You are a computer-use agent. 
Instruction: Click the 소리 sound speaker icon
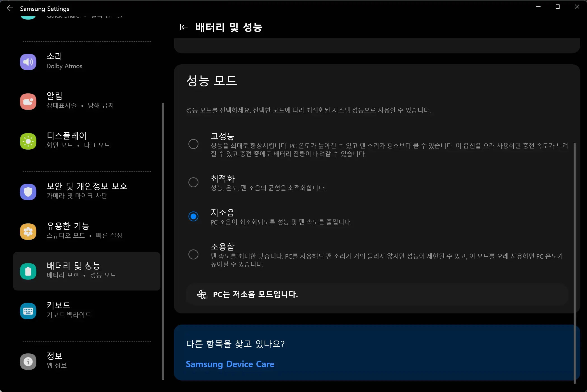(x=28, y=62)
